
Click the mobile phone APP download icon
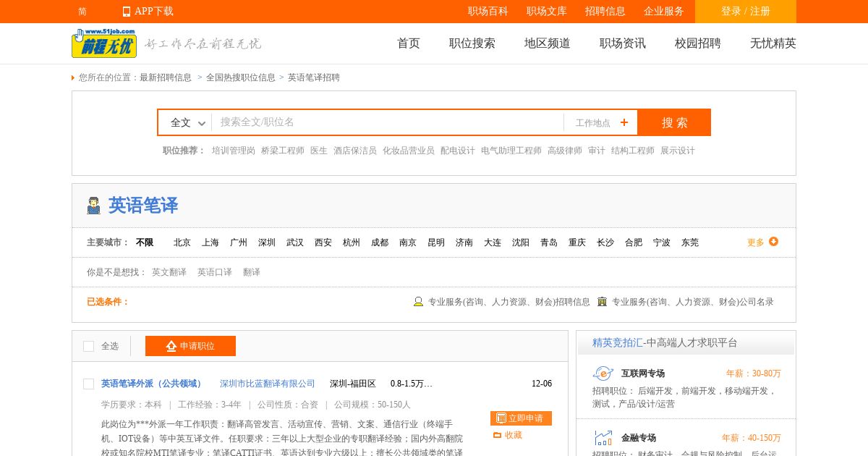(127, 12)
